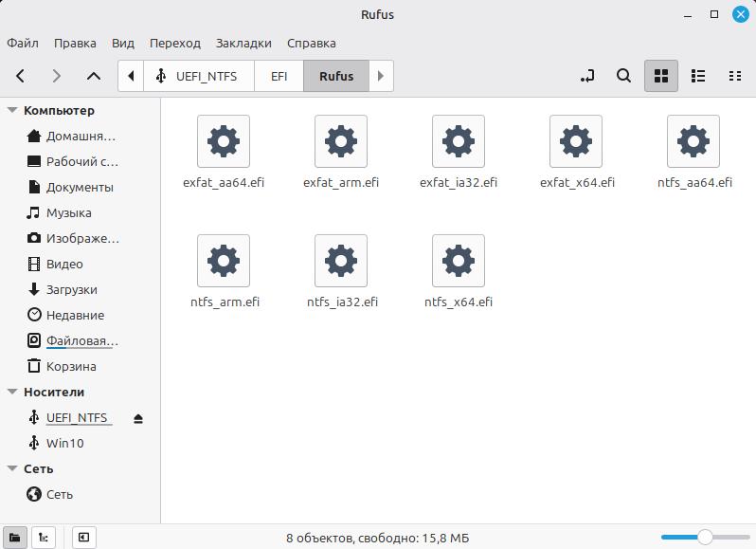The height and width of the screenshot is (549, 756).
Task: Open the Закладки menu
Action: (x=243, y=43)
